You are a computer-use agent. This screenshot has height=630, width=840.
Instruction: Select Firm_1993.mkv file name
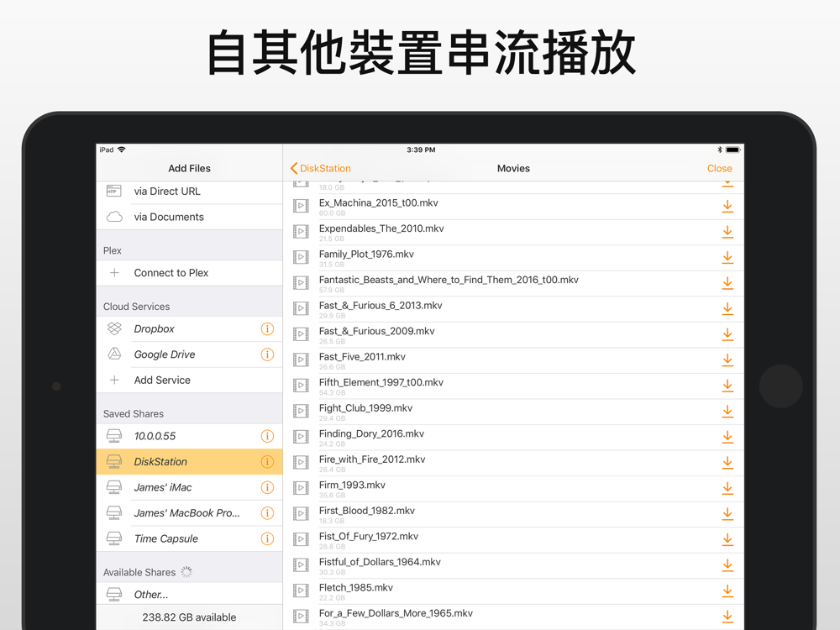pyautogui.click(x=353, y=486)
